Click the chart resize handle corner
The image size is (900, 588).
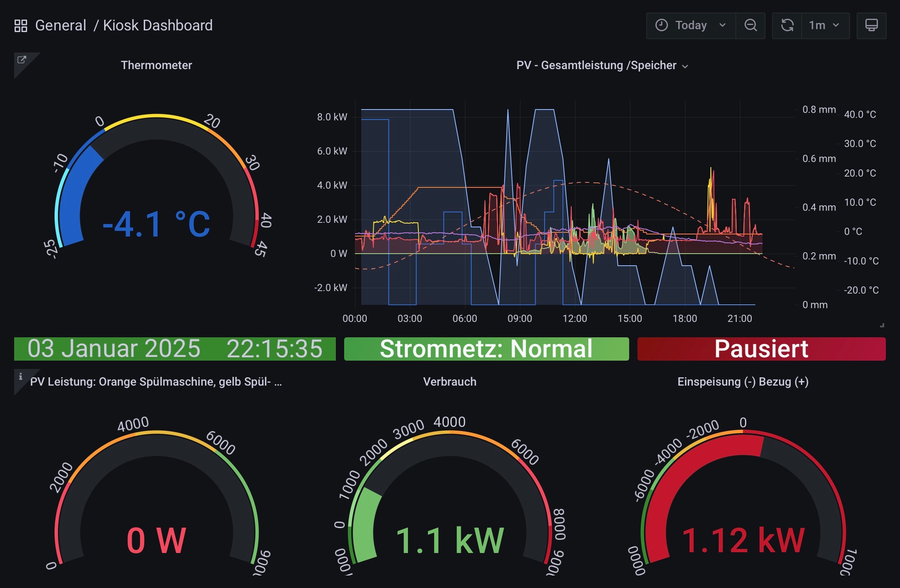pyautogui.click(x=882, y=325)
